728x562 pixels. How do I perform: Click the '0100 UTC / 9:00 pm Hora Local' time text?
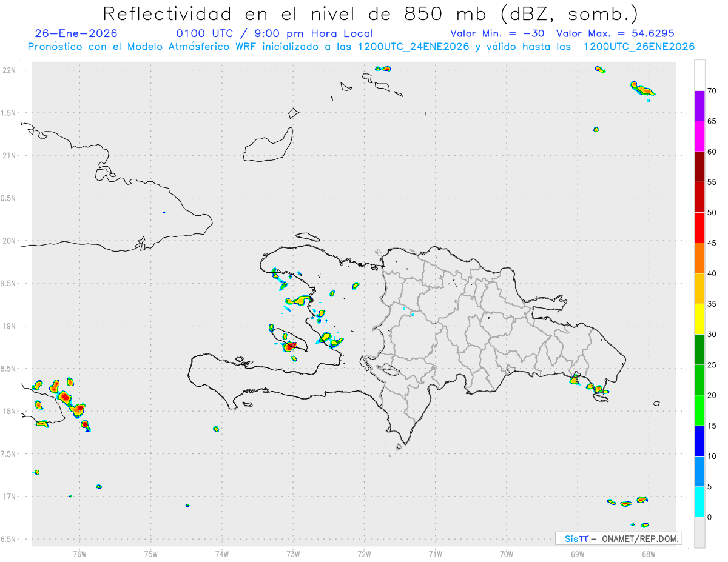coord(274,33)
